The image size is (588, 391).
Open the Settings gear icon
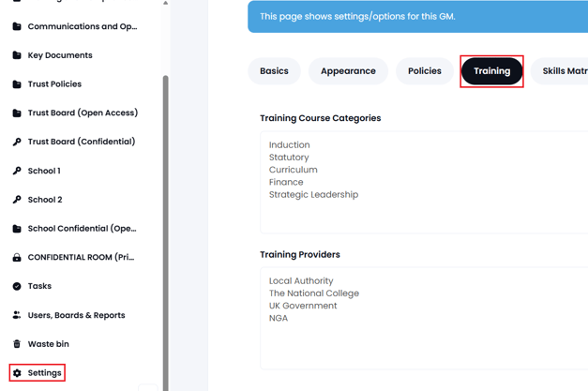17,373
